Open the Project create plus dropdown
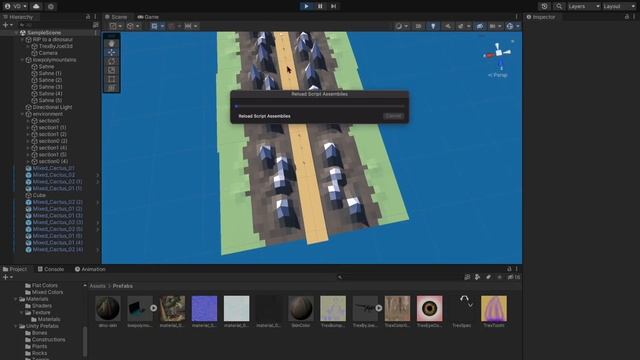640x360 pixels. 8,277
